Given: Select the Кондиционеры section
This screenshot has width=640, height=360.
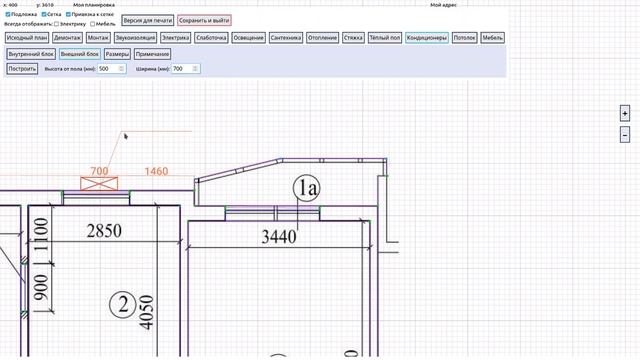Looking at the screenshot, I should (427, 38).
